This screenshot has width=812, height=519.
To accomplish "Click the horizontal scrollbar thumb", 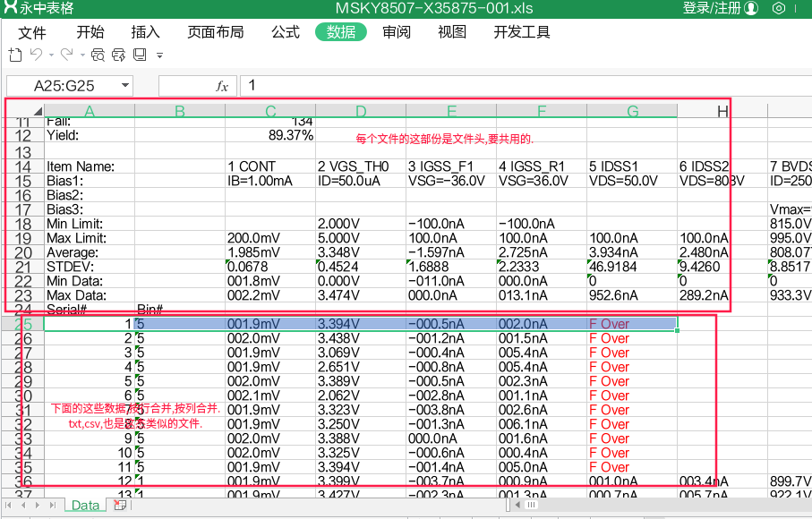I will click(x=531, y=505).
